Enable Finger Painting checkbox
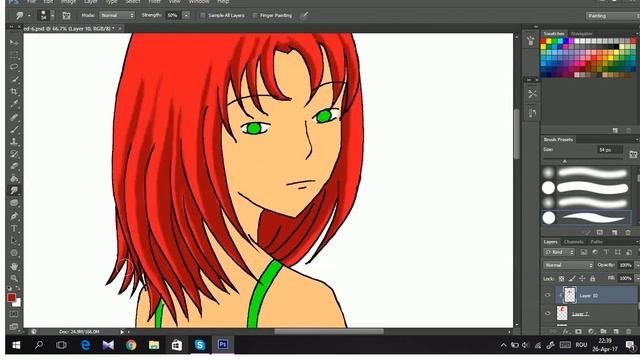The image size is (640, 360). 255,16
